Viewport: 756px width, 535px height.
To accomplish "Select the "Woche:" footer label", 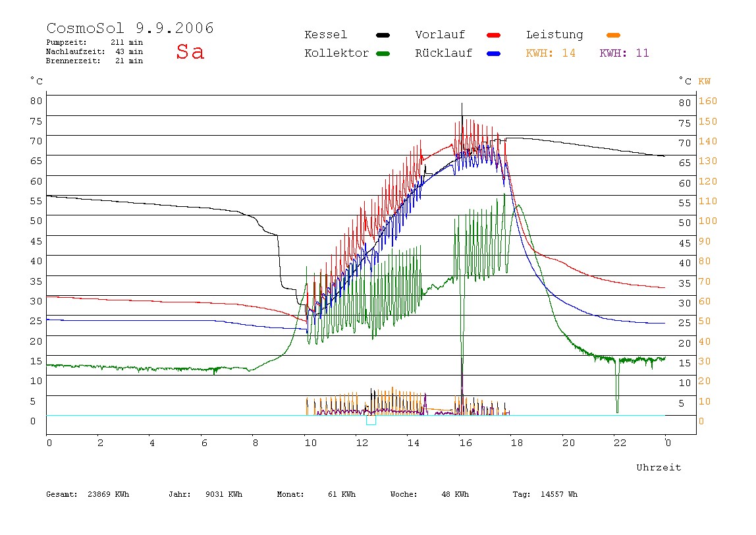I will [404, 494].
